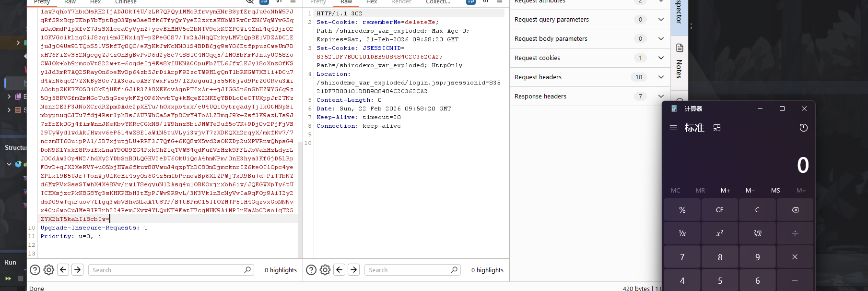Open response panel settings gear
The image size is (868, 291).
325,270
